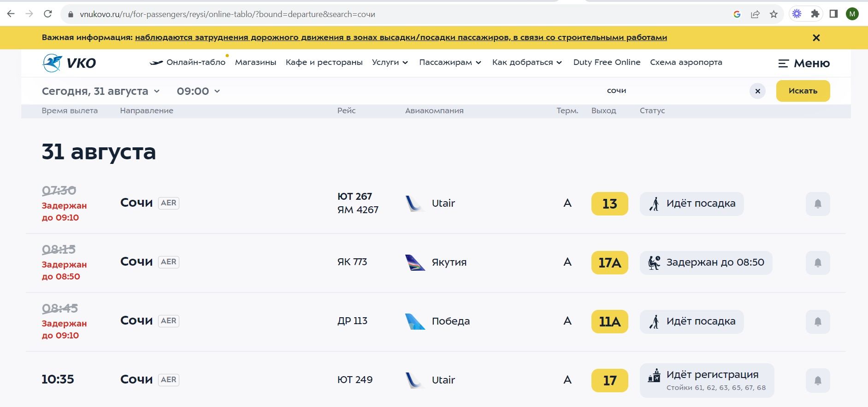Click the VKO airport logo
This screenshot has width=868, height=407.
pos(69,63)
